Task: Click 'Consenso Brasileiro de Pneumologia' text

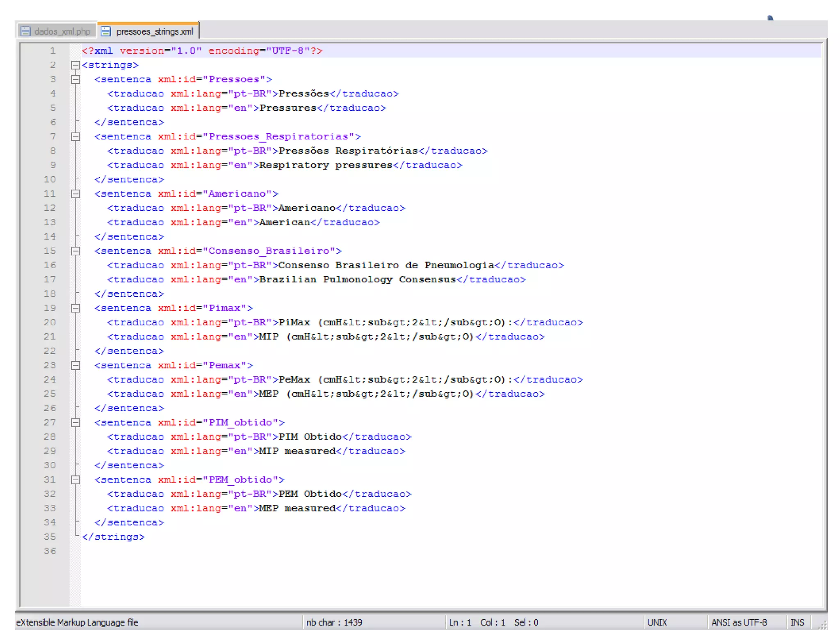Action: [386, 265]
